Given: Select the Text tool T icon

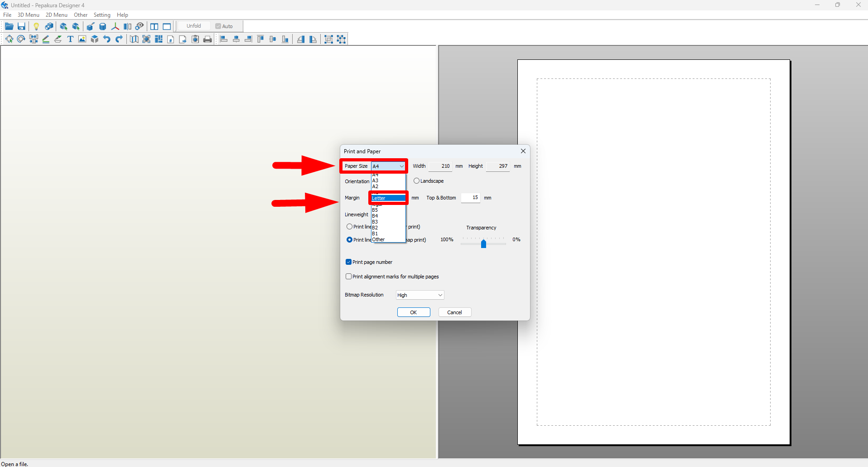Looking at the screenshot, I should pyautogui.click(x=70, y=39).
